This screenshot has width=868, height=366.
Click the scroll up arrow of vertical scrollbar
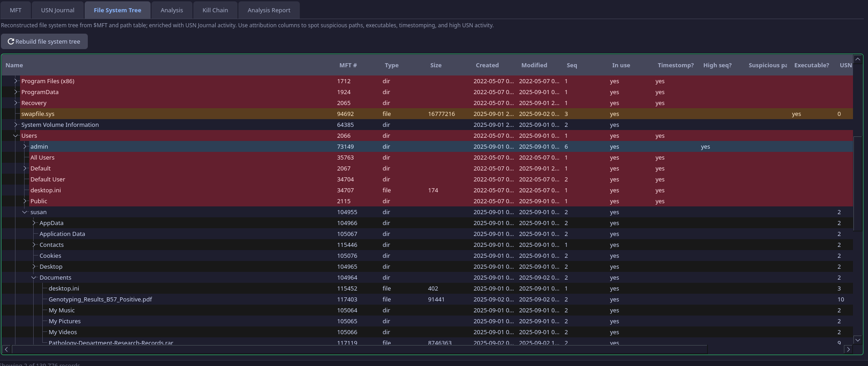[858, 59]
